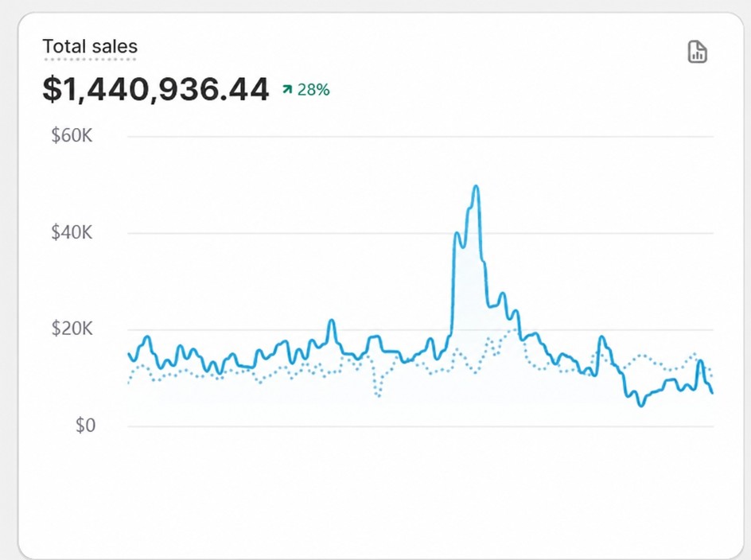The image size is (751, 560).
Task: Click the green upward trend arrow
Action: coord(287,89)
